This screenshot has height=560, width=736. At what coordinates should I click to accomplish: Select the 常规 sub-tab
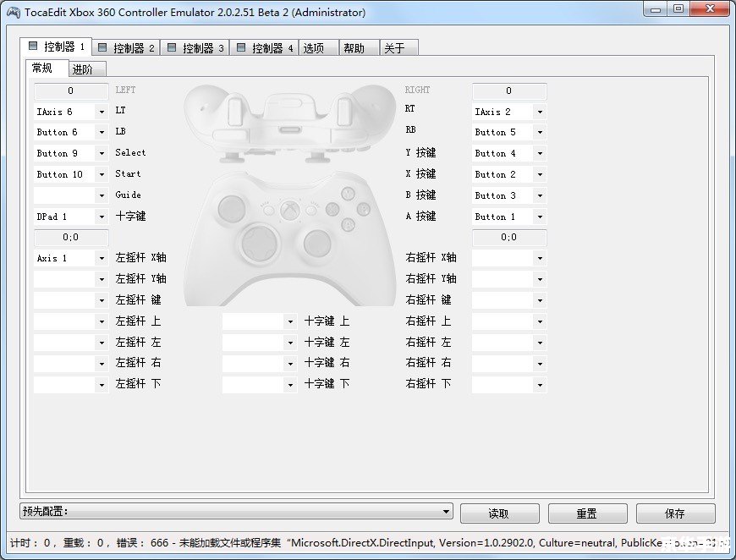[47, 68]
